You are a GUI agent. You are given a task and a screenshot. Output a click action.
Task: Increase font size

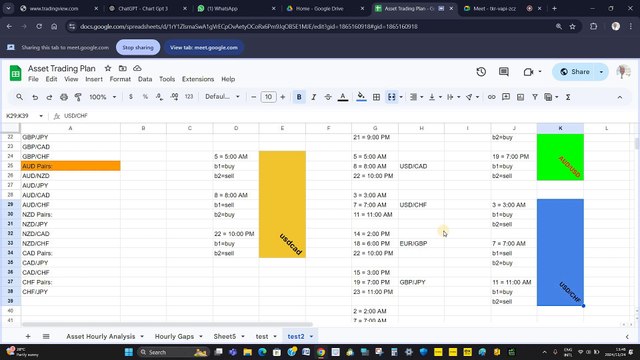tap(282, 97)
